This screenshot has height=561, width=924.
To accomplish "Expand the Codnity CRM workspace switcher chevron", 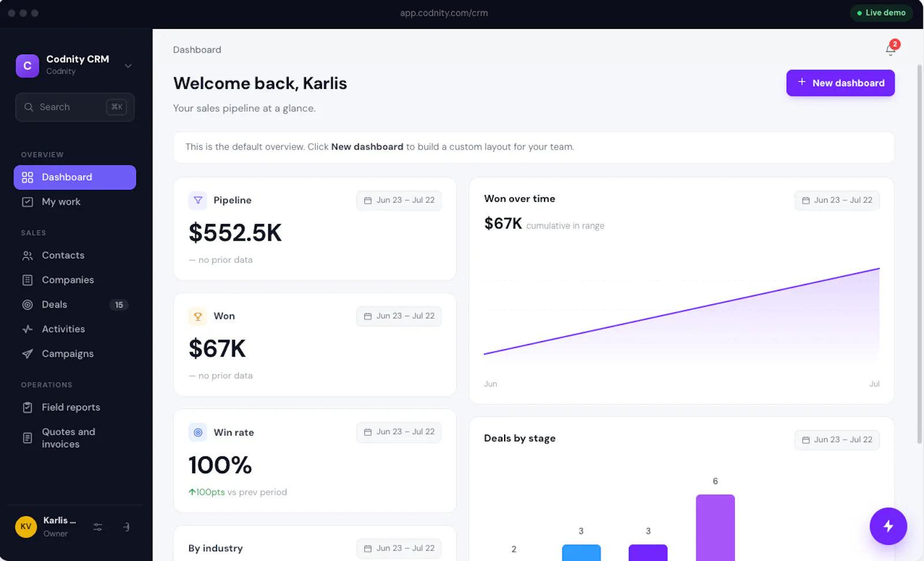I will [x=128, y=66].
